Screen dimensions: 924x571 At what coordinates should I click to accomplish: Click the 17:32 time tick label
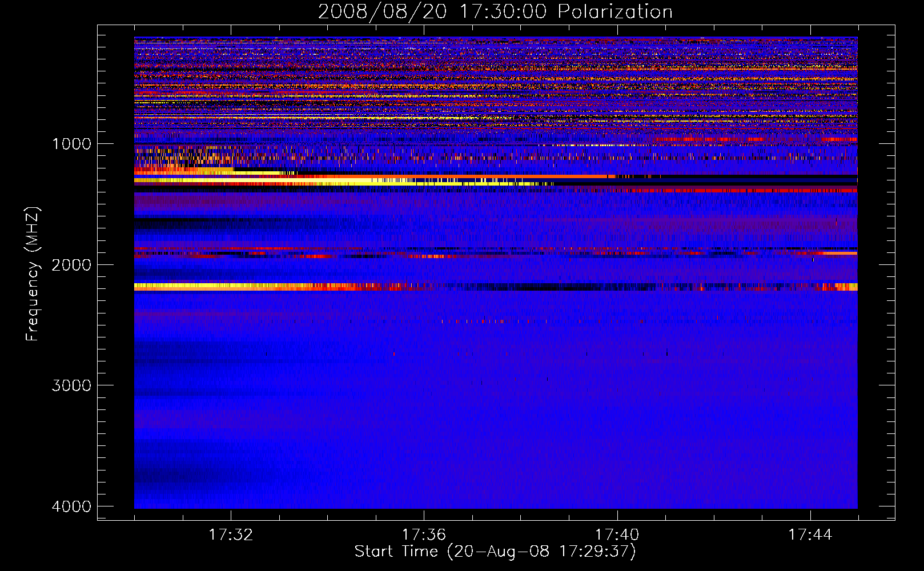(x=231, y=535)
